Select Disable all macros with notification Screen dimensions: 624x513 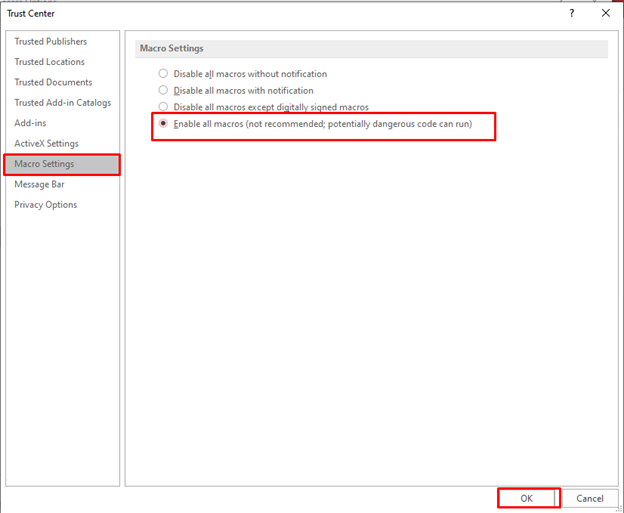(164, 91)
